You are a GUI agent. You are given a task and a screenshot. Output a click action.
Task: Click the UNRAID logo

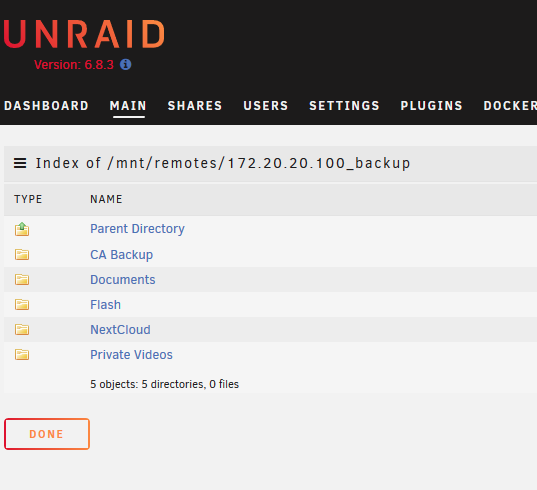pos(84,34)
